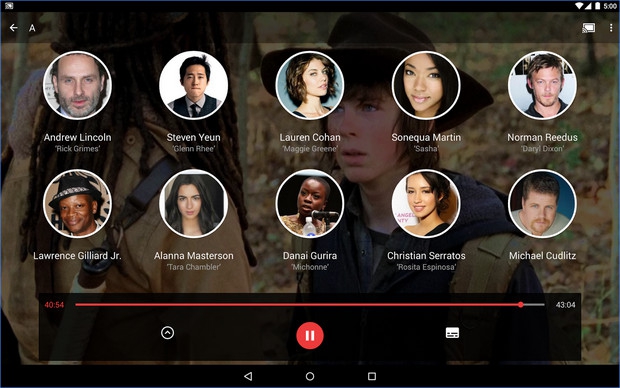Tap the Cast screen icon
This screenshot has height=388, width=620.
pyautogui.click(x=588, y=28)
